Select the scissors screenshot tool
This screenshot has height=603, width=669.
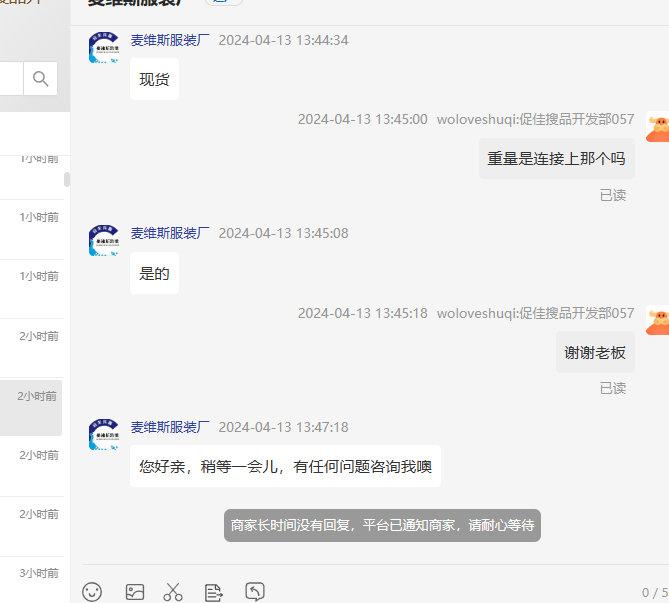coord(173,592)
